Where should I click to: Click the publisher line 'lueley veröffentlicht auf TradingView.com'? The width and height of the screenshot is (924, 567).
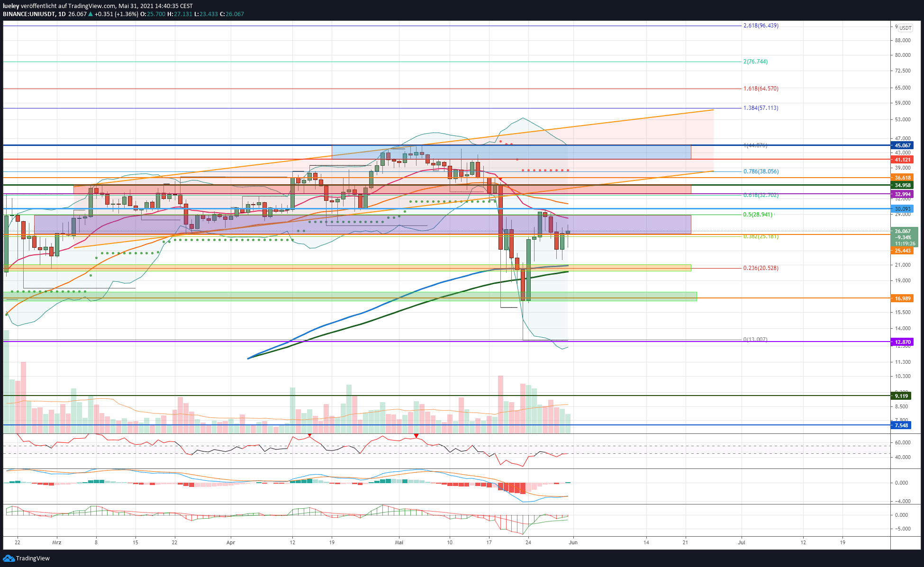(59, 6)
